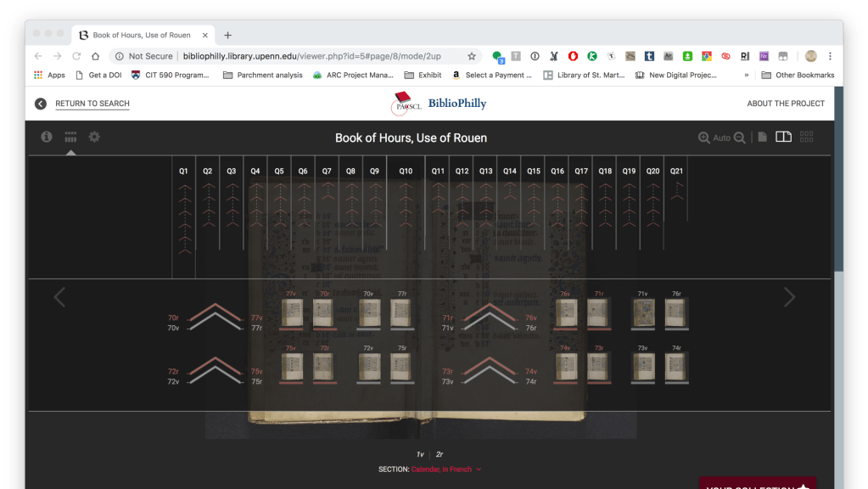
Task: Toggle the collation quire view icon
Action: [x=70, y=137]
